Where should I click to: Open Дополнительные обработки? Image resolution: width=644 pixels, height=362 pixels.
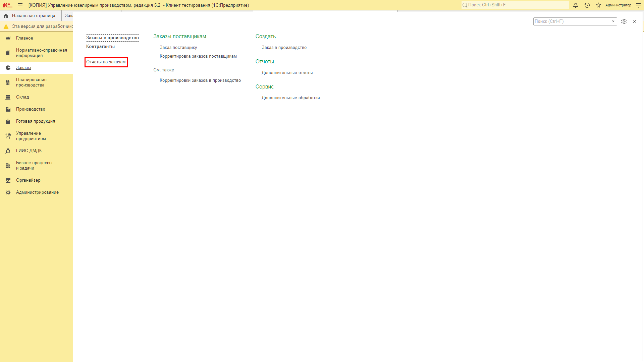291,98
